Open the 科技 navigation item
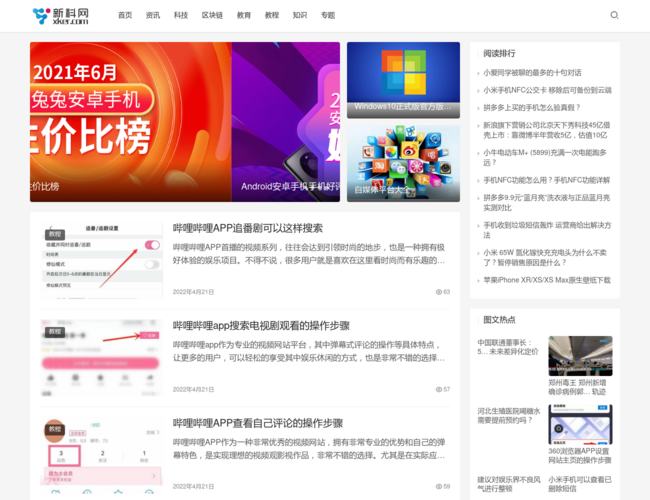 181,15
